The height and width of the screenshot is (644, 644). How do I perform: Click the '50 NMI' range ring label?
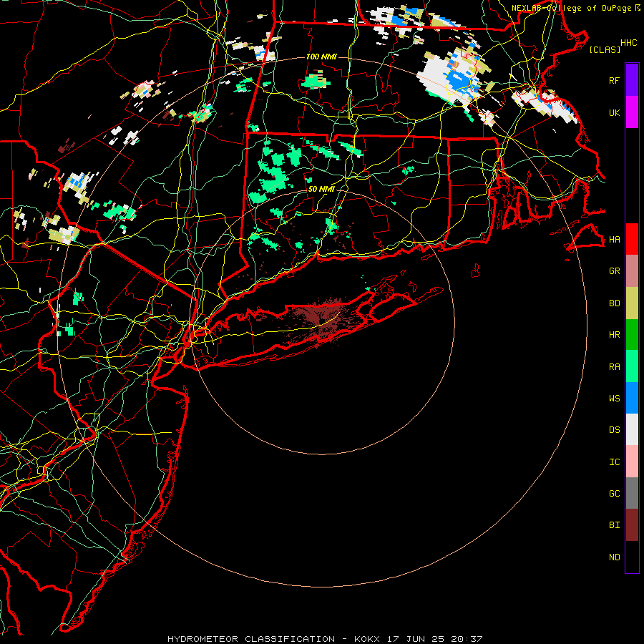tap(321, 189)
